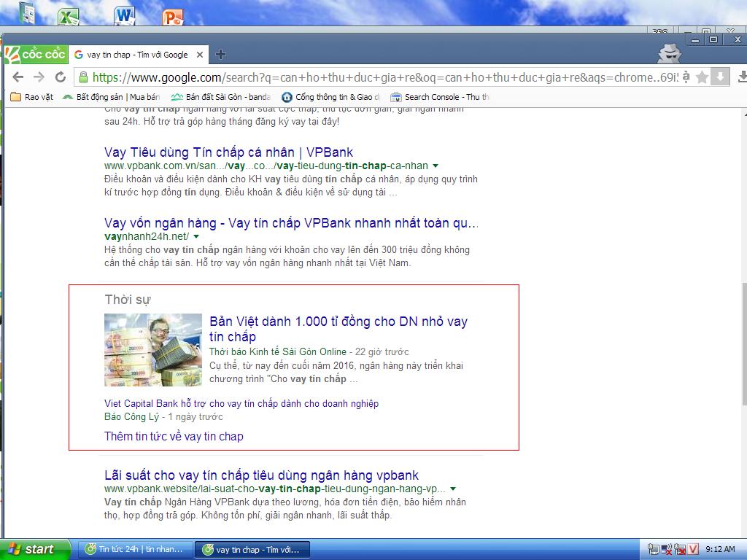Open 'Lãi suất cho vay tín chấp tiêu dùng' result

click(262, 475)
